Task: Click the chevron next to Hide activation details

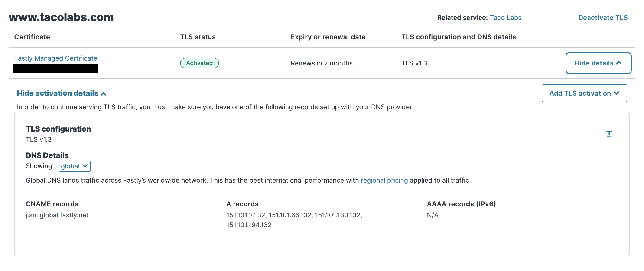Action: point(104,94)
